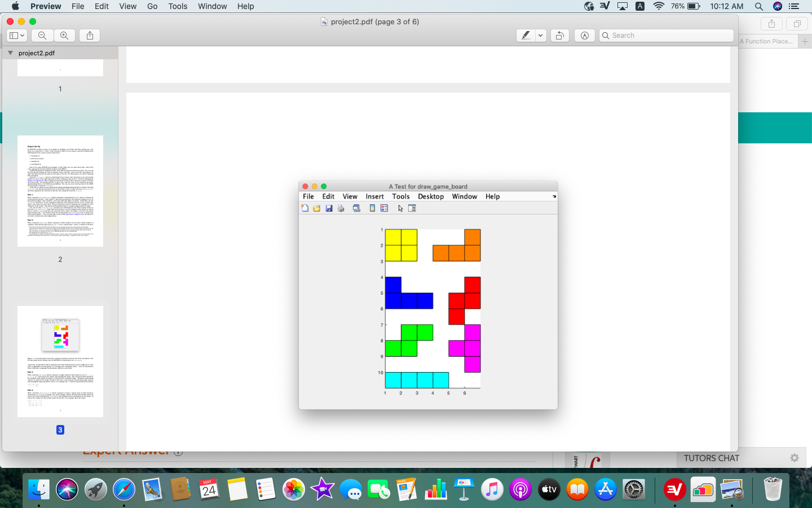Open the Desktop menu in the figure window

[430, 196]
